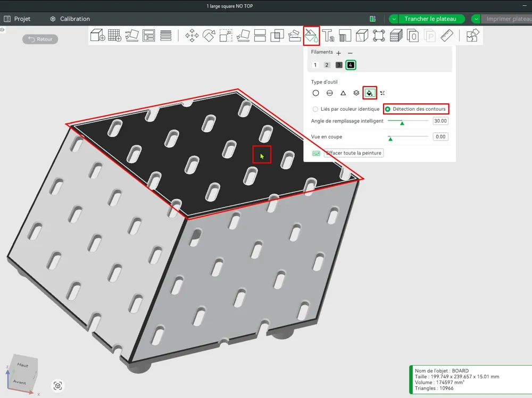Select the Measure ruler tool
532x398 pixels.
[447, 35]
